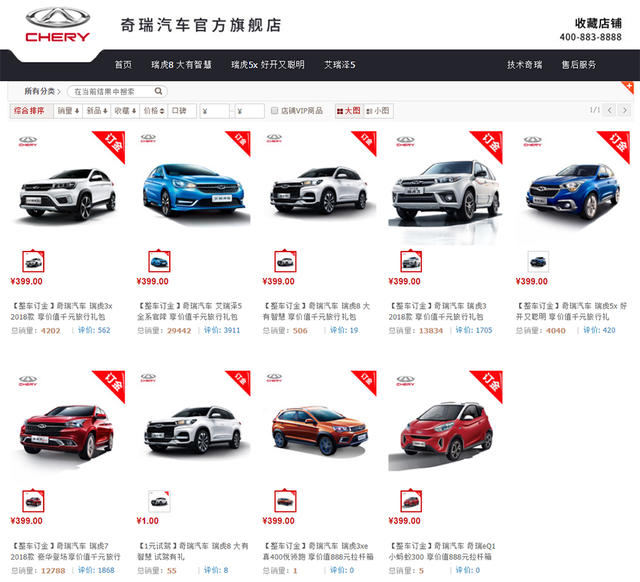This screenshot has width=640, height=582.
Task: Go to next results page arrow
Action: [x=624, y=110]
